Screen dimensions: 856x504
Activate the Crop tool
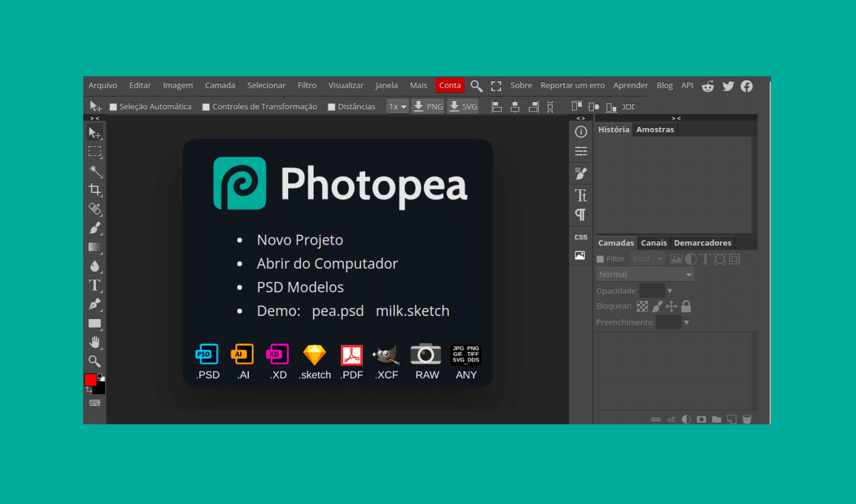pos(95,190)
